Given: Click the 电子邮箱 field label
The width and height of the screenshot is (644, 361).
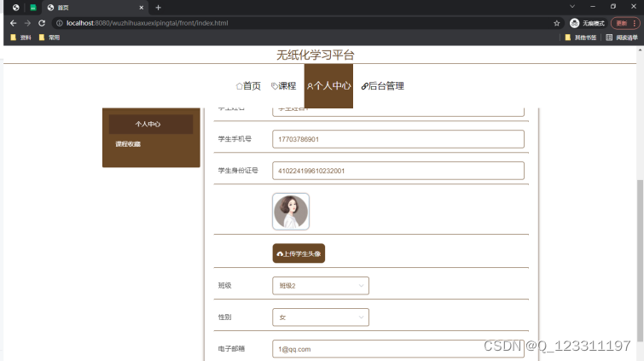Looking at the screenshot, I should [x=231, y=349].
